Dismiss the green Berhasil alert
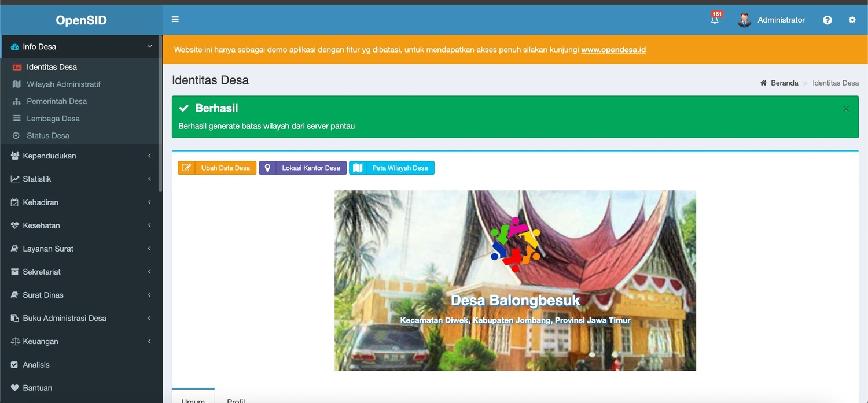 845,109
